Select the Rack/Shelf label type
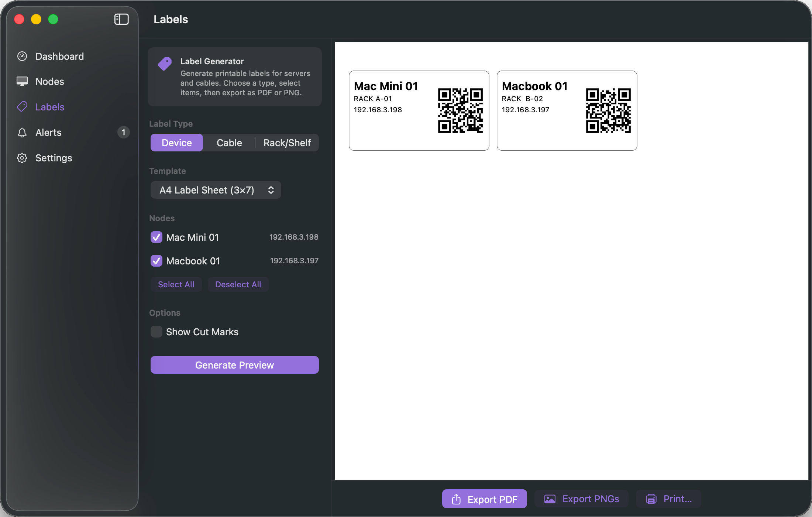The height and width of the screenshot is (517, 812). pos(287,143)
